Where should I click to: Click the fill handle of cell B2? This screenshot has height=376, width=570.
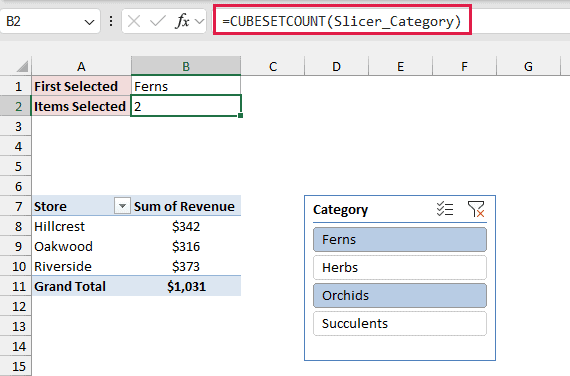[241, 116]
